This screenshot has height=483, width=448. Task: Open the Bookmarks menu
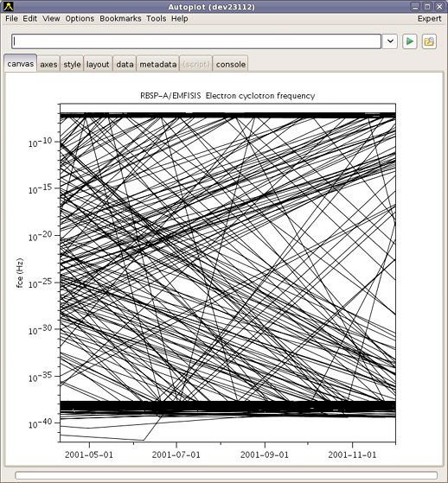point(120,19)
